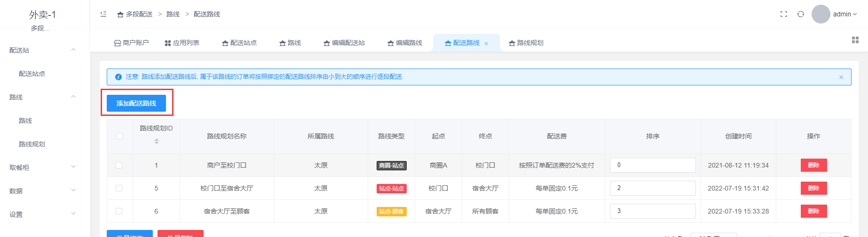
Task: Switch to the 路线规划 tab
Action: tap(526, 43)
